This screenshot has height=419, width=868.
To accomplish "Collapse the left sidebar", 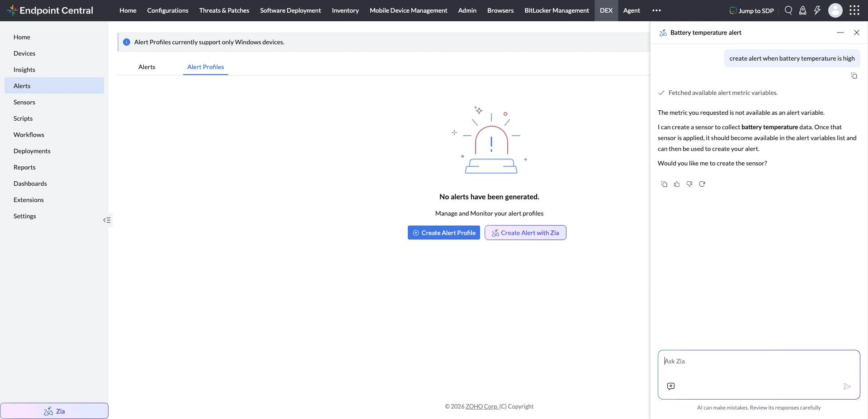I will click(x=107, y=220).
